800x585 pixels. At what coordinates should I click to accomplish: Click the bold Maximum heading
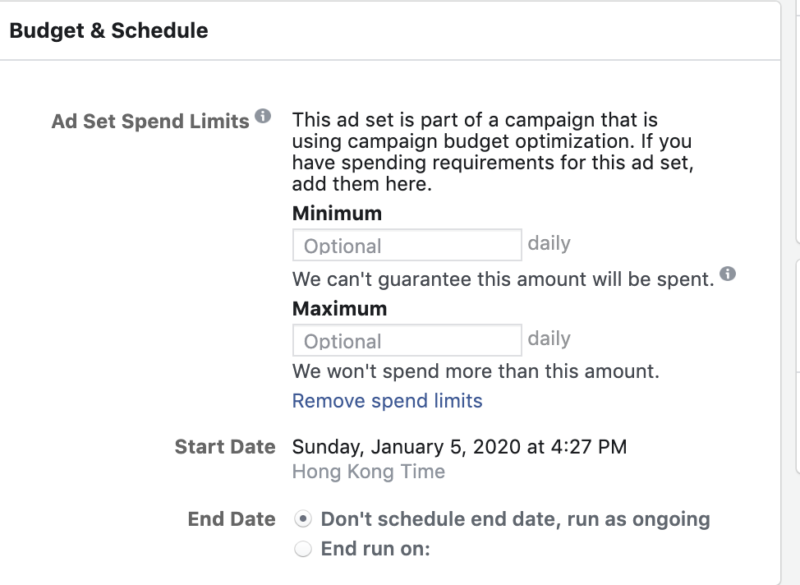click(339, 309)
